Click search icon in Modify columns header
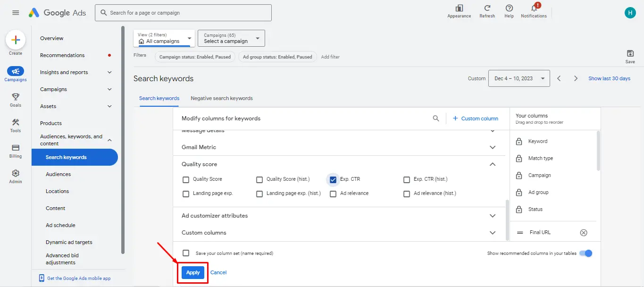 tap(436, 118)
